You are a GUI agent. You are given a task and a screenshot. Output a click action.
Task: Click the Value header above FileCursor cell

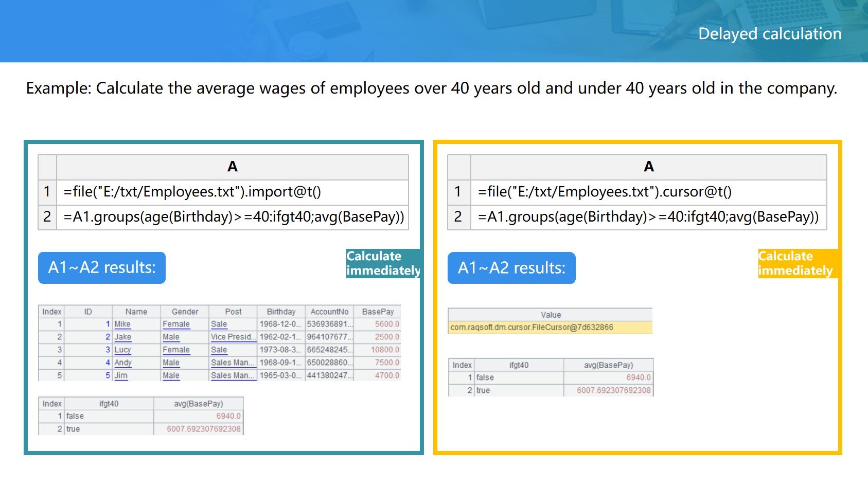pos(551,315)
